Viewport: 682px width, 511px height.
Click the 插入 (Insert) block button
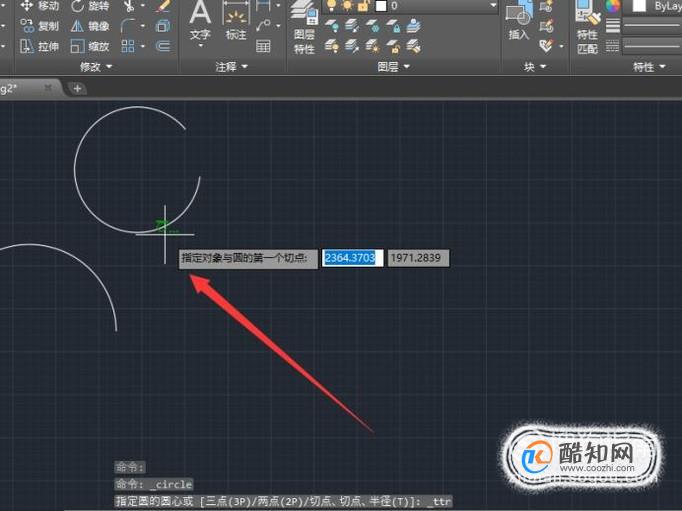[x=518, y=21]
